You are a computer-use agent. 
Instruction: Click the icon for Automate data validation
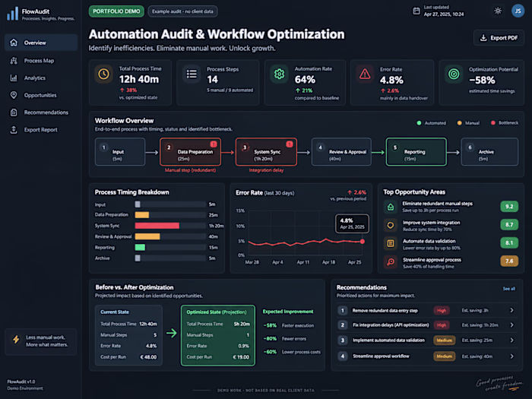pos(391,243)
